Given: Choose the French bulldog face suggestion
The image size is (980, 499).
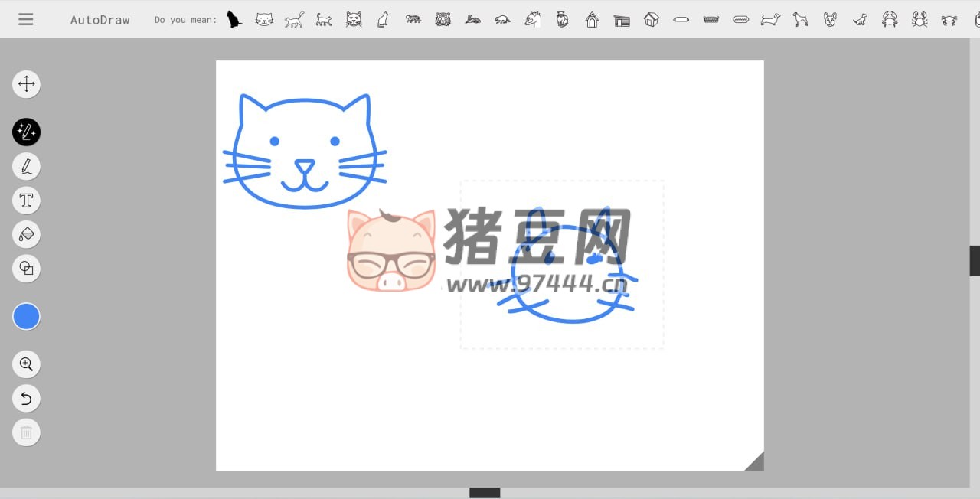Looking at the screenshot, I should 830,19.
